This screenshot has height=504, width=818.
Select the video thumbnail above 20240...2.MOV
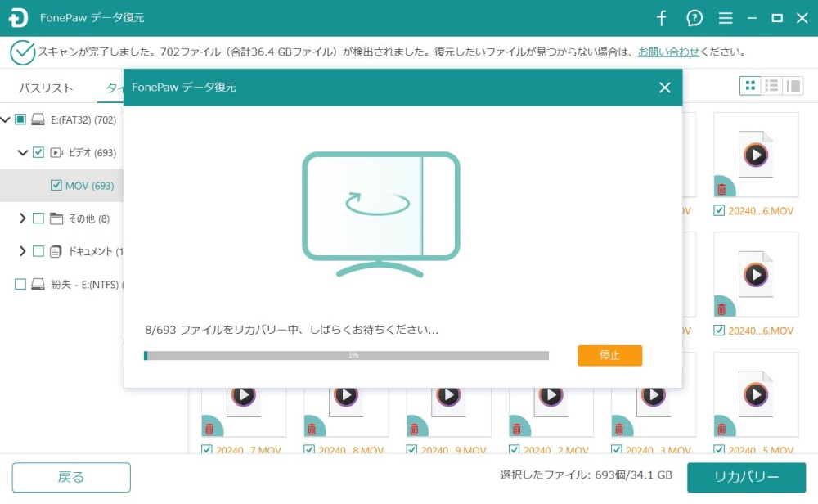[x=551, y=412]
